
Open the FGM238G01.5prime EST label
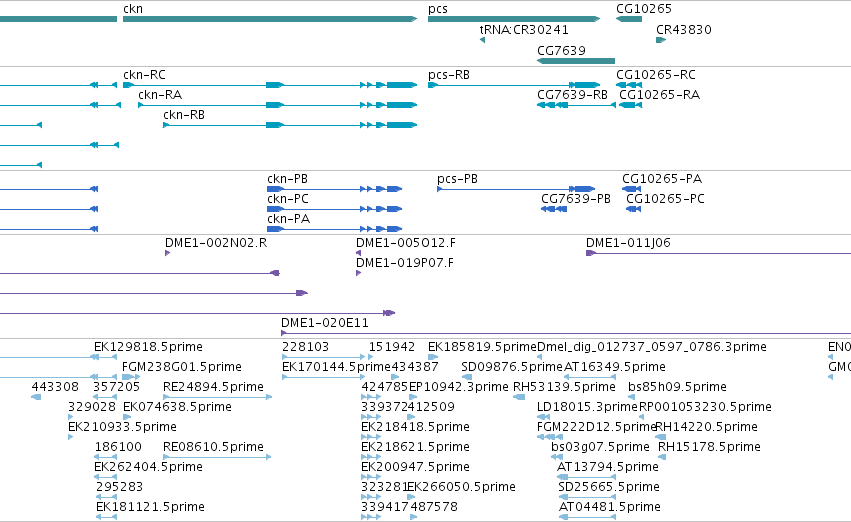pos(182,366)
